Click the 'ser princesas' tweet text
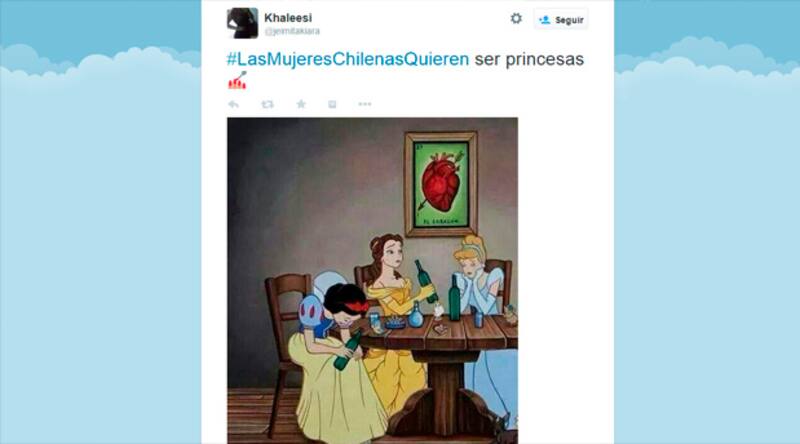 point(529,59)
